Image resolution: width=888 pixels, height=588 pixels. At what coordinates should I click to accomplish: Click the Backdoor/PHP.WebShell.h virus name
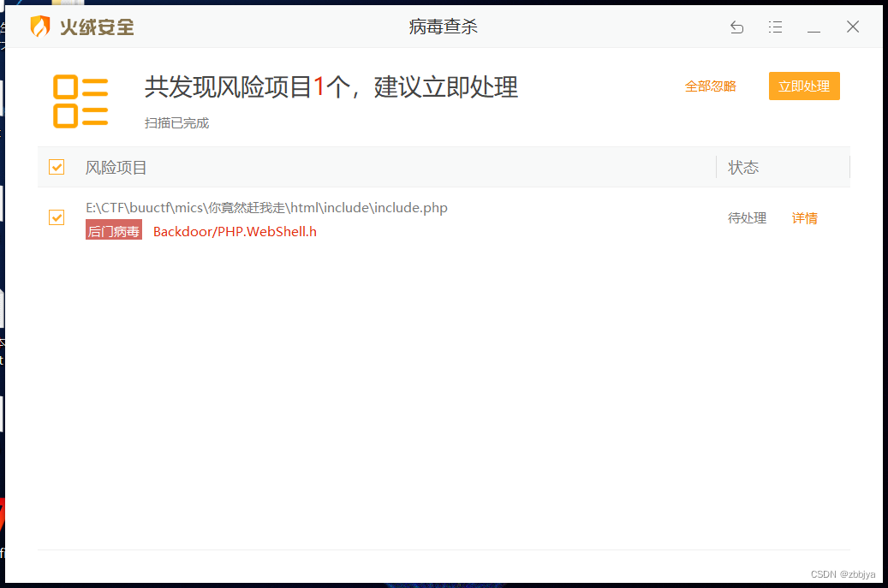coord(235,231)
